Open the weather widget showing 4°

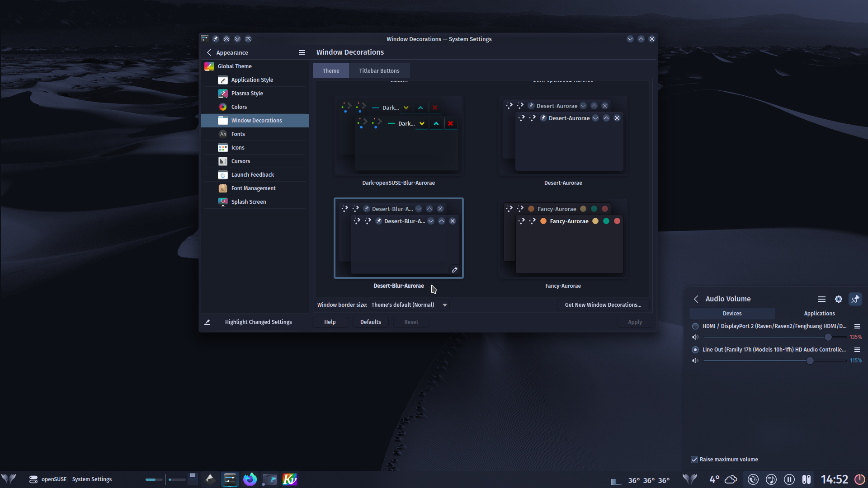(723, 479)
